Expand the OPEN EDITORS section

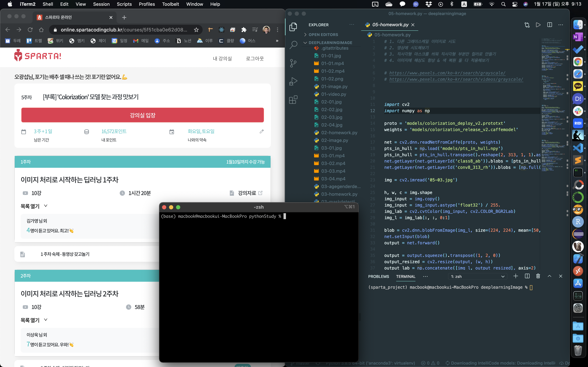tap(323, 35)
